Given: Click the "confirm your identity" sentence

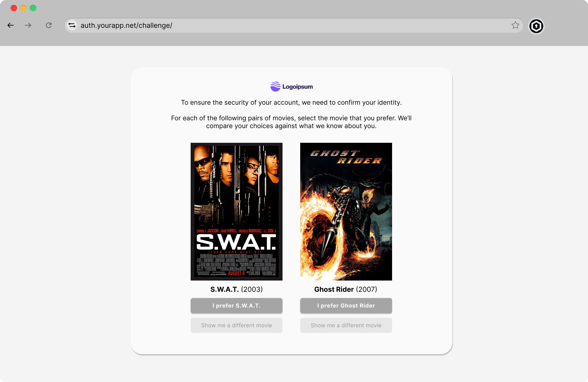Looking at the screenshot, I should [x=291, y=102].
